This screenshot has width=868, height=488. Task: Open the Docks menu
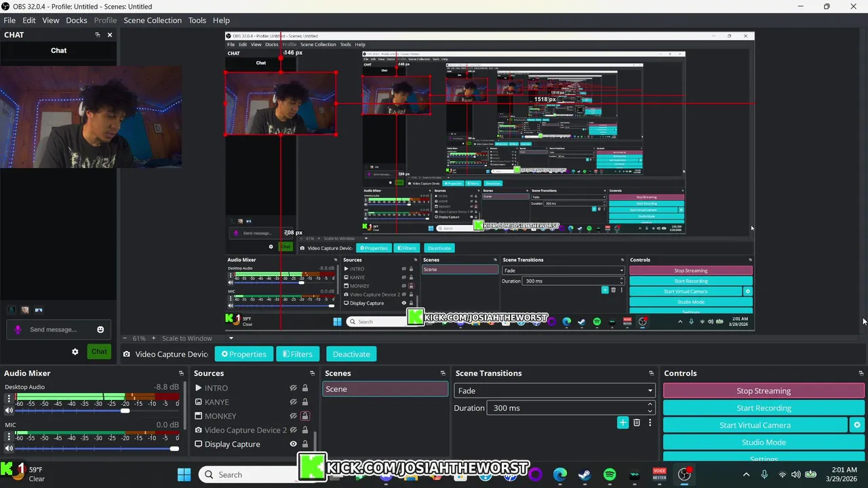(77, 20)
